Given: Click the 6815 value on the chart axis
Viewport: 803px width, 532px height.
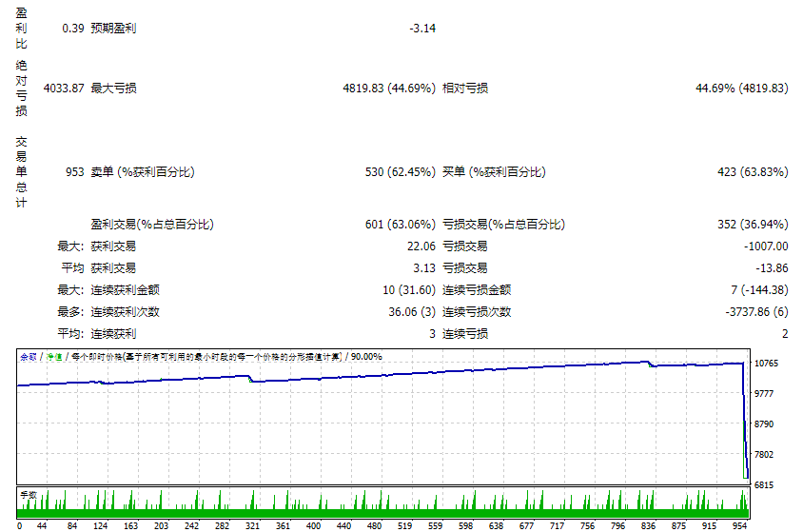Looking at the screenshot, I should click(767, 485).
